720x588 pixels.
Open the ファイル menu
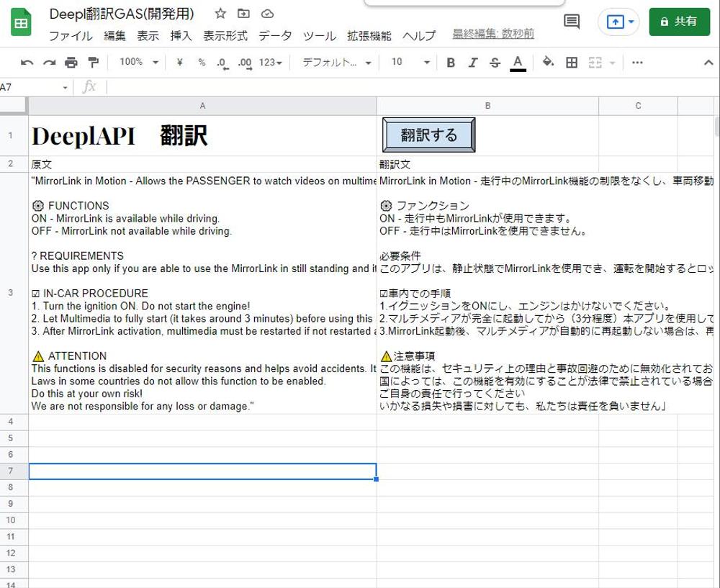(71, 36)
